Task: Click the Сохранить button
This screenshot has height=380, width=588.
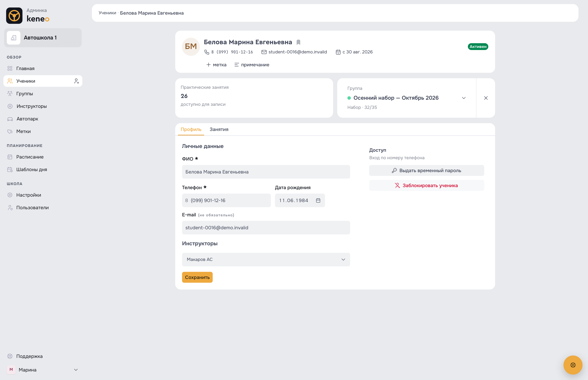Action: pyautogui.click(x=197, y=277)
